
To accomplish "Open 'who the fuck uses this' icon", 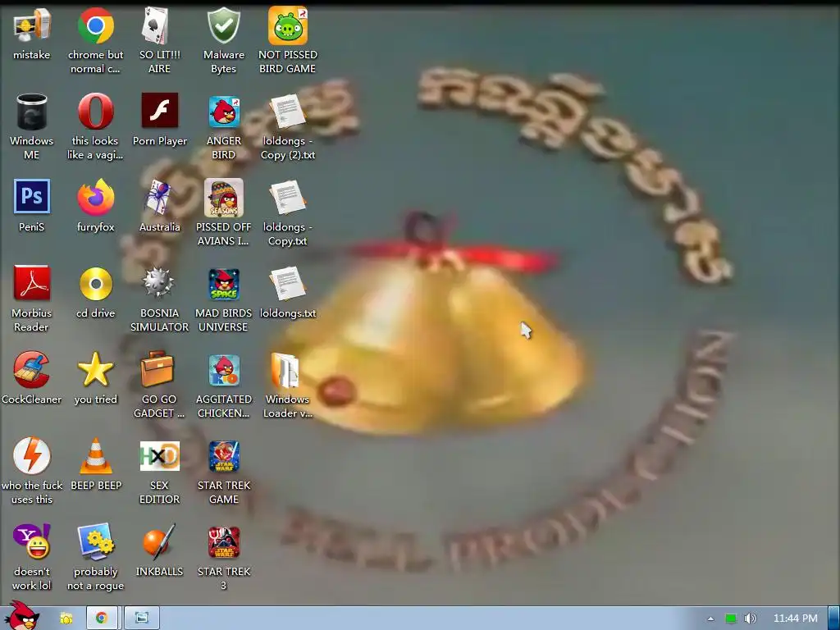I will pos(32,455).
